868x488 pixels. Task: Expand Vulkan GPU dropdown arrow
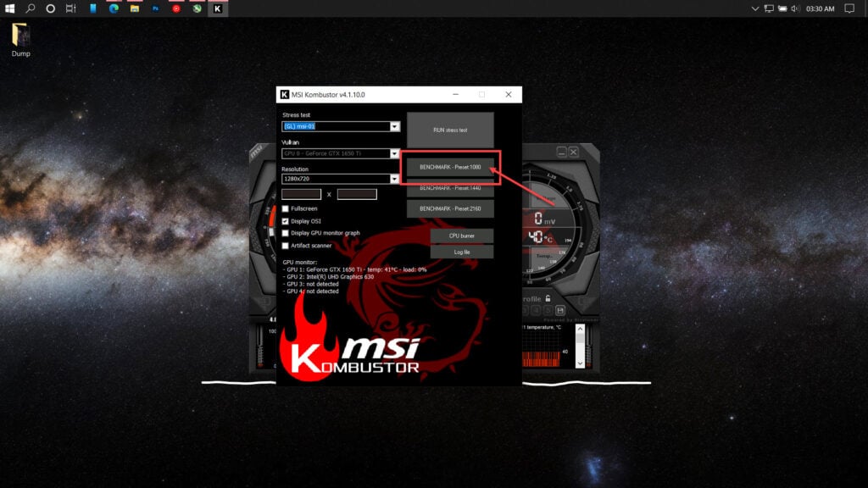coord(395,153)
